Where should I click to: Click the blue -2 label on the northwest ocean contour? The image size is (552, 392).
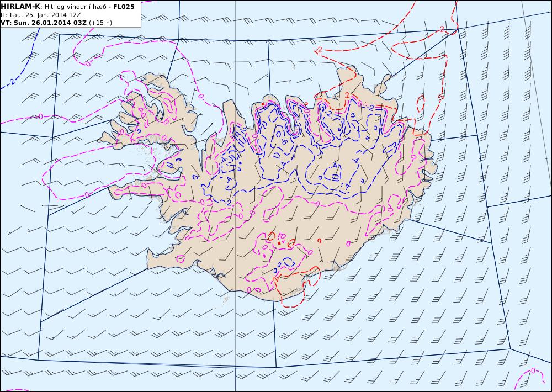(x=12, y=82)
